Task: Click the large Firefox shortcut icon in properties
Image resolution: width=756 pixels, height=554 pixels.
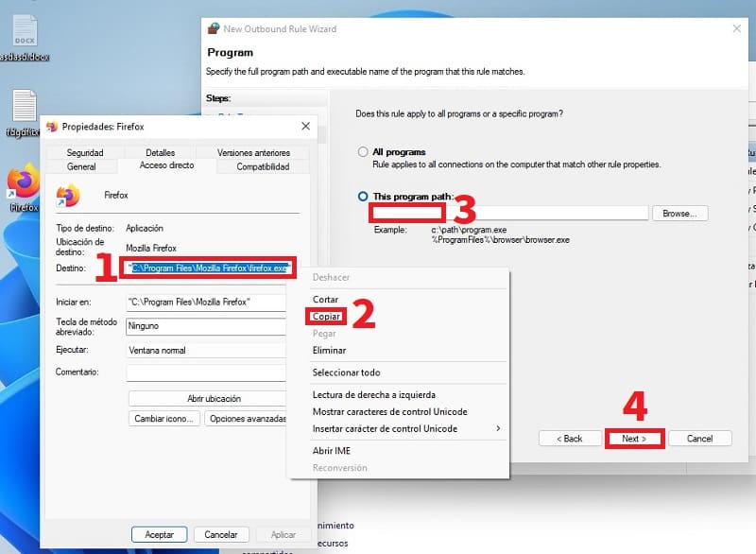Action: pos(68,196)
